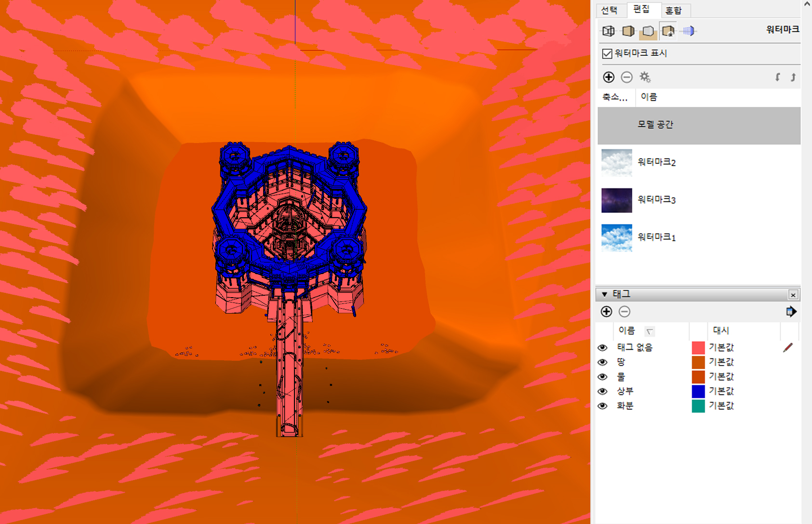Collapse the 태그 panel with the triangle
Screen dimensions: 812x524
tap(604, 294)
